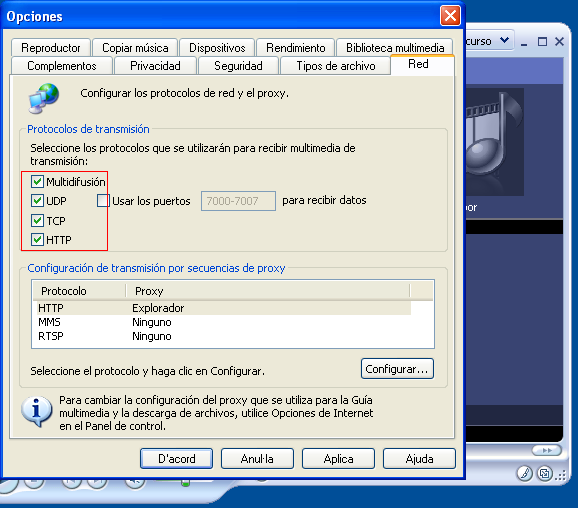578x508 pixels.
Task: Click the Proxy column header
Action: (268, 291)
